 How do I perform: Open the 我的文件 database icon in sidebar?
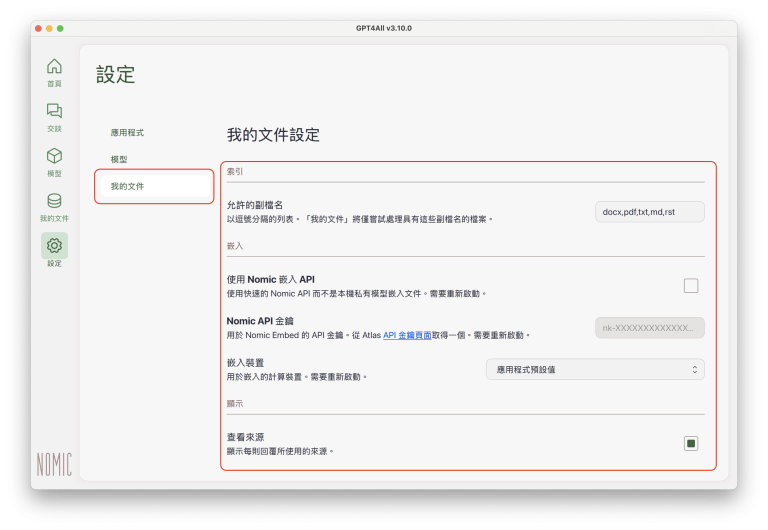(x=54, y=202)
